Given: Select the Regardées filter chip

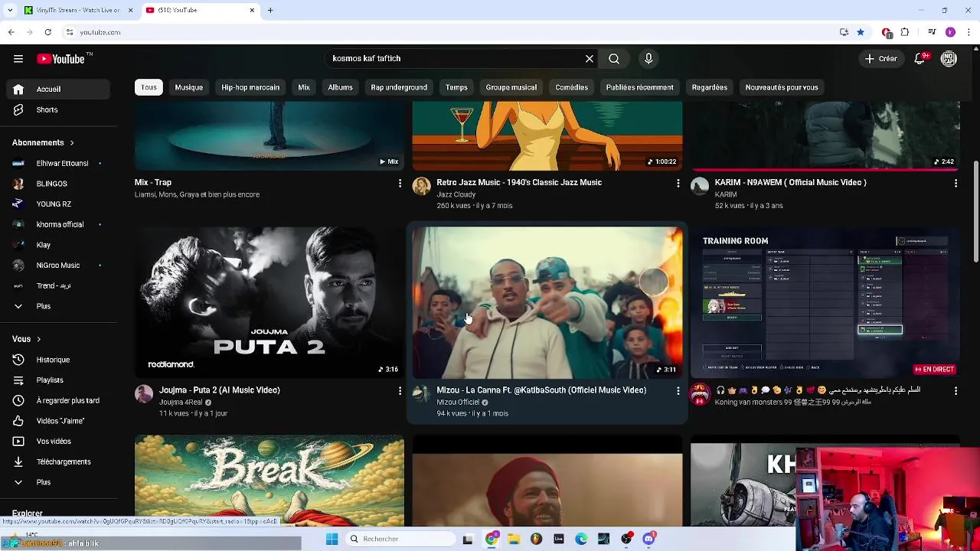Looking at the screenshot, I should click(710, 87).
